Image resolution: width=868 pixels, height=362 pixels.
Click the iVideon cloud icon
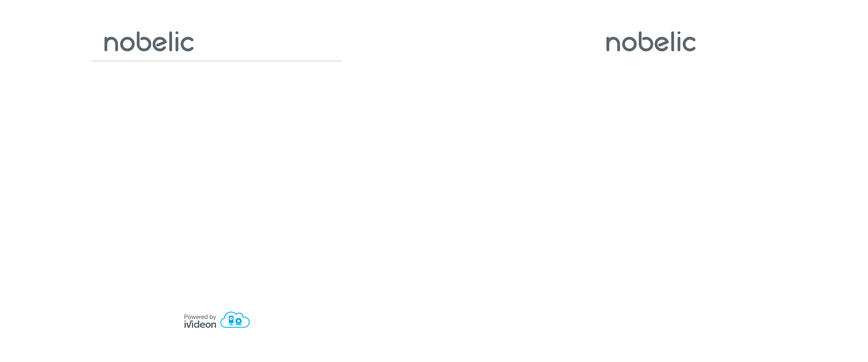235,320
